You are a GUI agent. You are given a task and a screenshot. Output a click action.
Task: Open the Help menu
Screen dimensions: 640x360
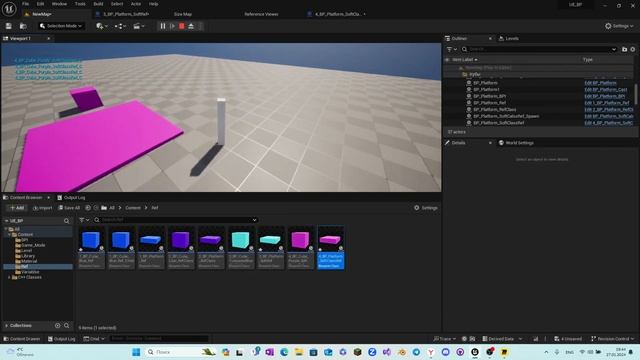pyautogui.click(x=153, y=4)
